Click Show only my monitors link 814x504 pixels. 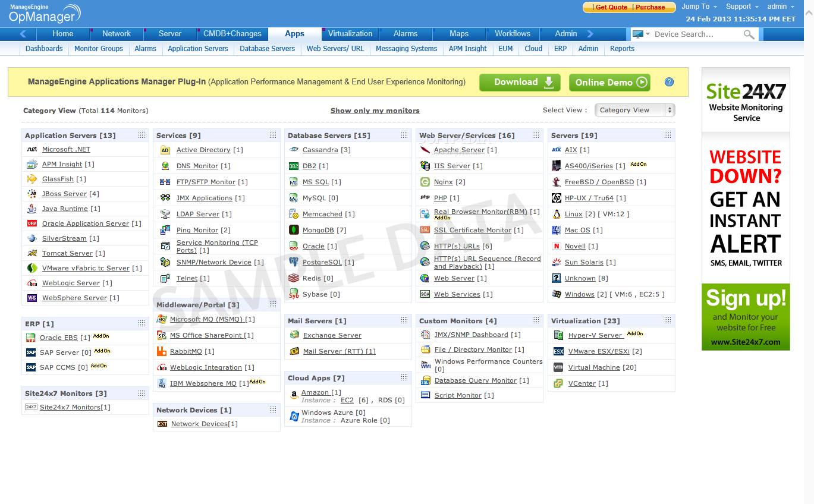pos(375,111)
